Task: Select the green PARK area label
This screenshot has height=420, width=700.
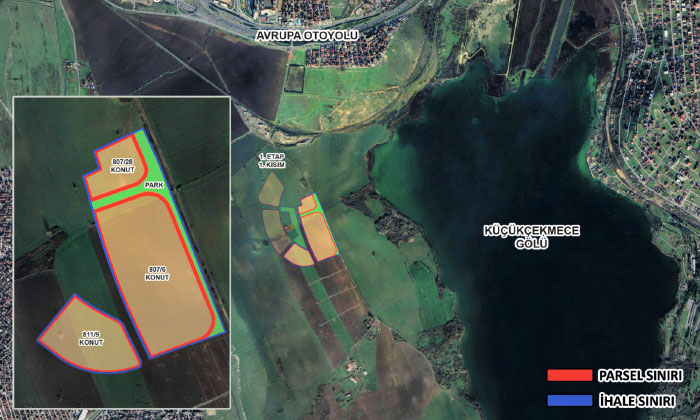Action: pos(152,186)
